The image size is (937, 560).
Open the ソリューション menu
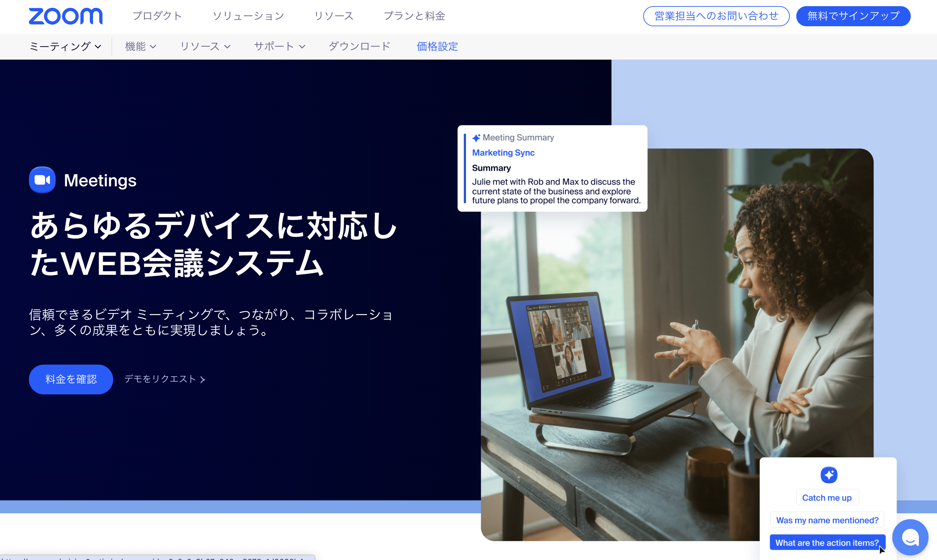coord(248,16)
